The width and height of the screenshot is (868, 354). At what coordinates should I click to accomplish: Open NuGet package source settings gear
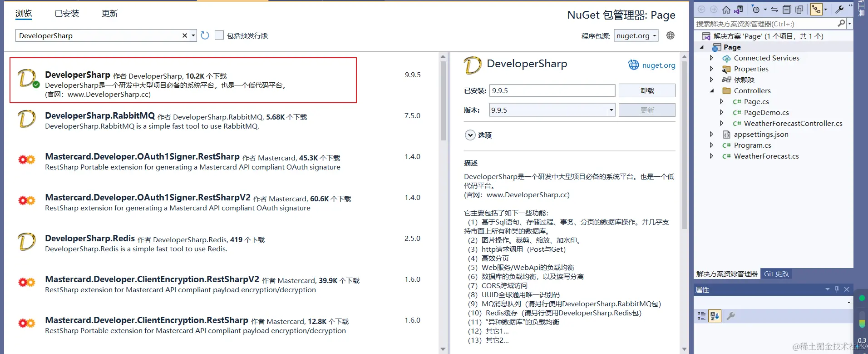click(670, 35)
